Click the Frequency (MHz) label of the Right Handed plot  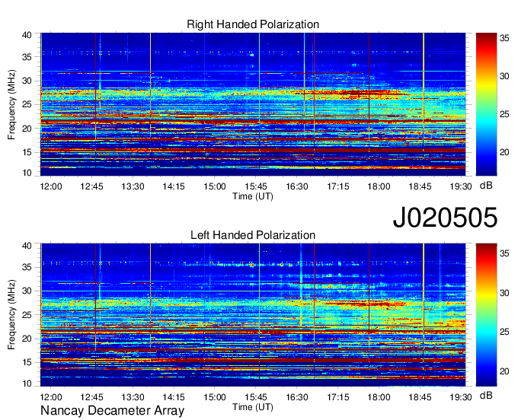[x=11, y=104]
